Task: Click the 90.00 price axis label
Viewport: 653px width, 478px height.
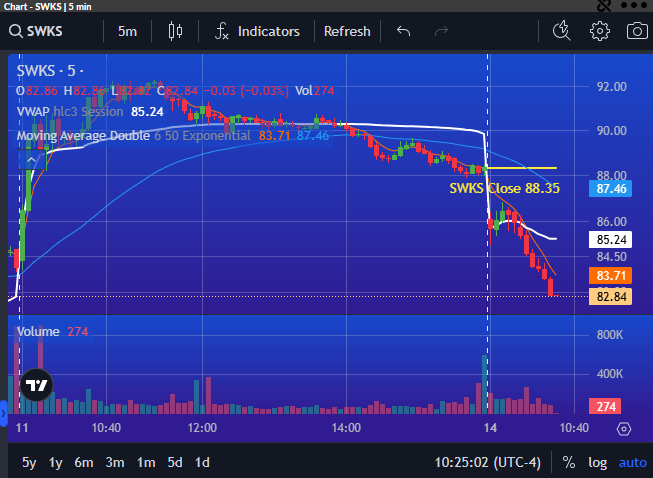Action: [612, 131]
